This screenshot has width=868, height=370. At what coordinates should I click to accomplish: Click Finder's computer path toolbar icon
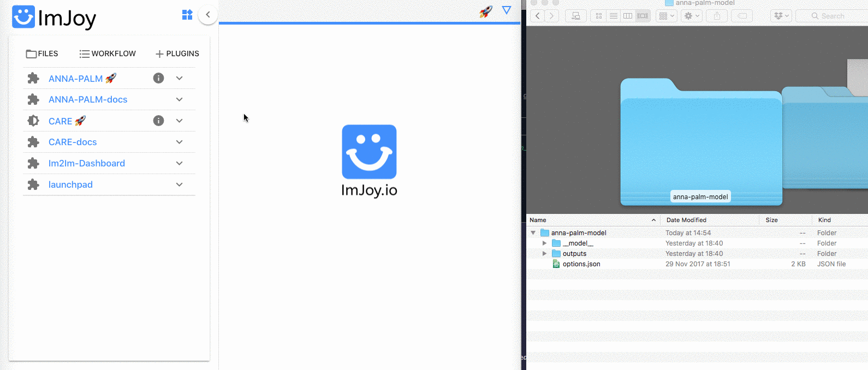coord(576,16)
